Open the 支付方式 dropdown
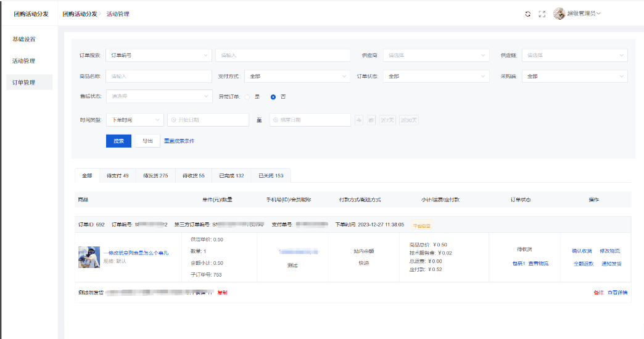The image size is (644, 339). tap(297, 77)
